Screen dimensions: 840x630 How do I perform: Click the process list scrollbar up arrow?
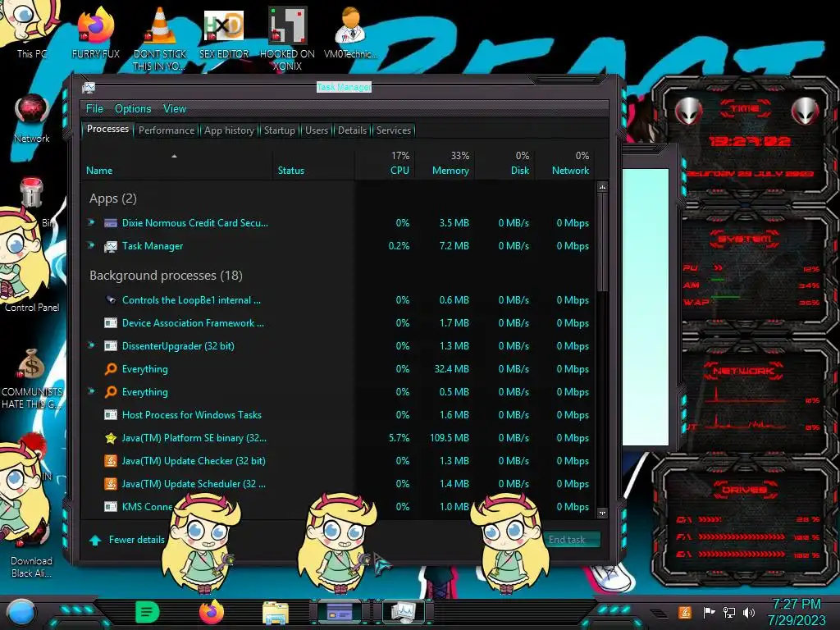tap(602, 187)
